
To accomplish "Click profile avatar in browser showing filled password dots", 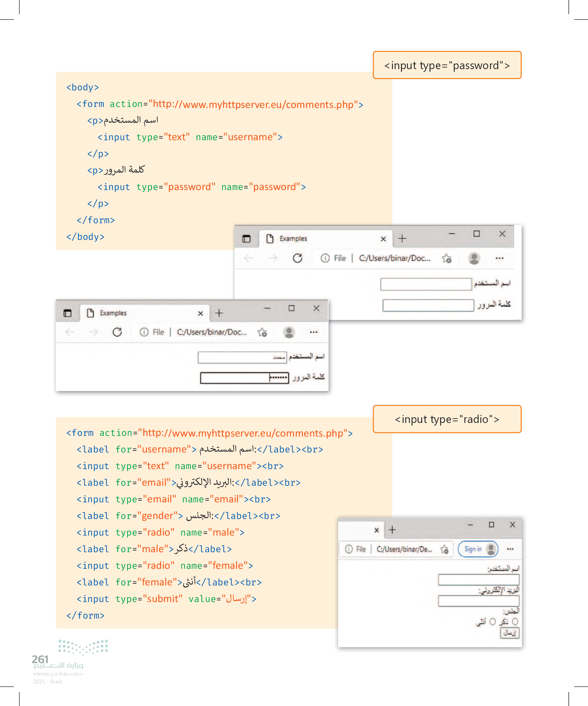I will (289, 332).
